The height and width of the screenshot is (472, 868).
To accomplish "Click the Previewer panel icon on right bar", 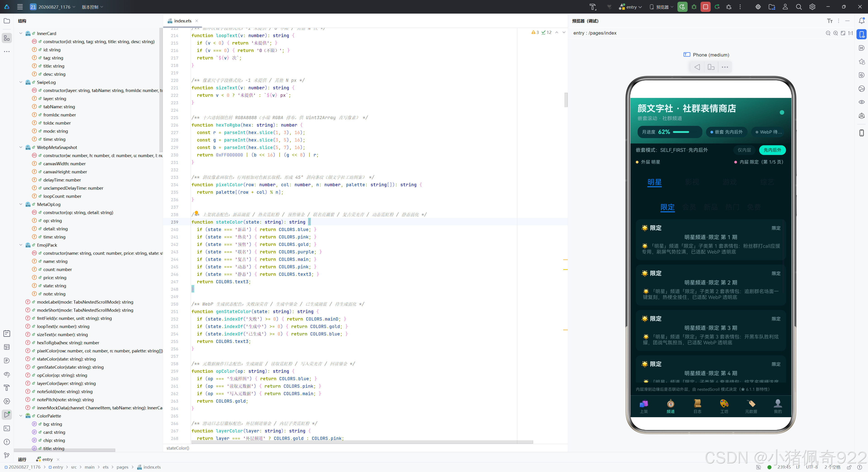I will (861, 34).
